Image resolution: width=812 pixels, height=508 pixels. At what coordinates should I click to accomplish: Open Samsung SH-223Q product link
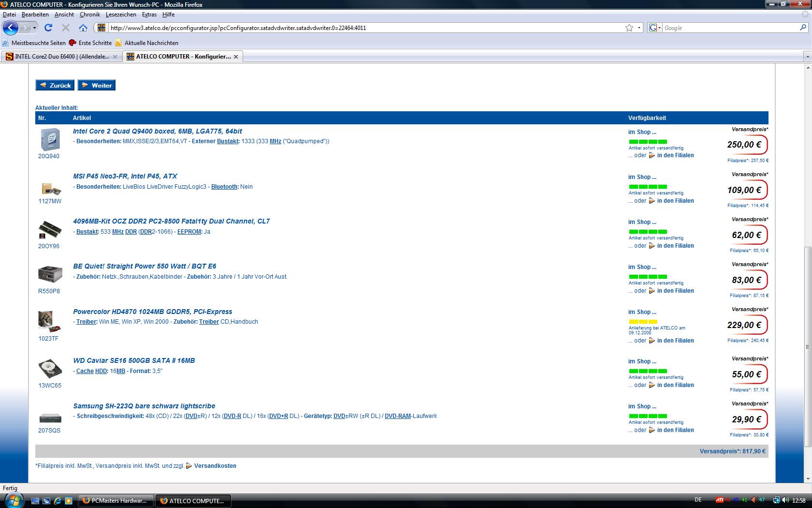point(144,406)
